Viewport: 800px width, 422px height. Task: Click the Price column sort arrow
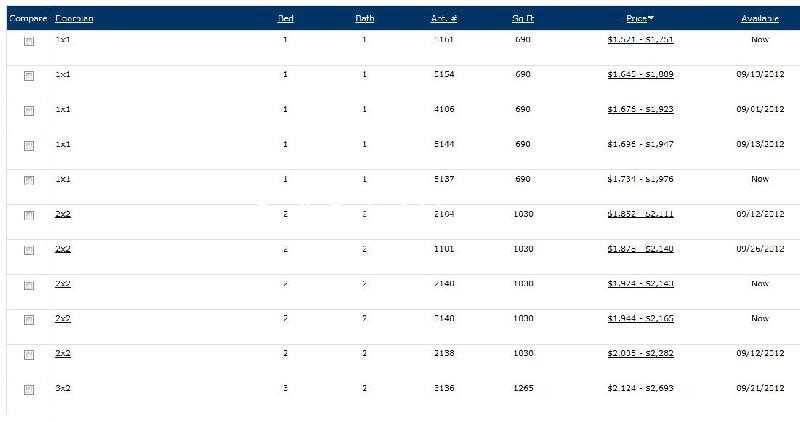click(x=652, y=19)
